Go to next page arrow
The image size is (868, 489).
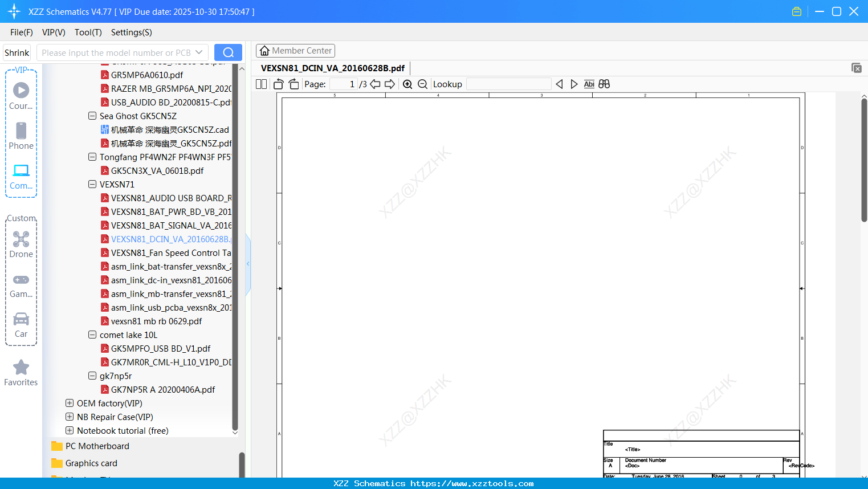[x=390, y=84]
